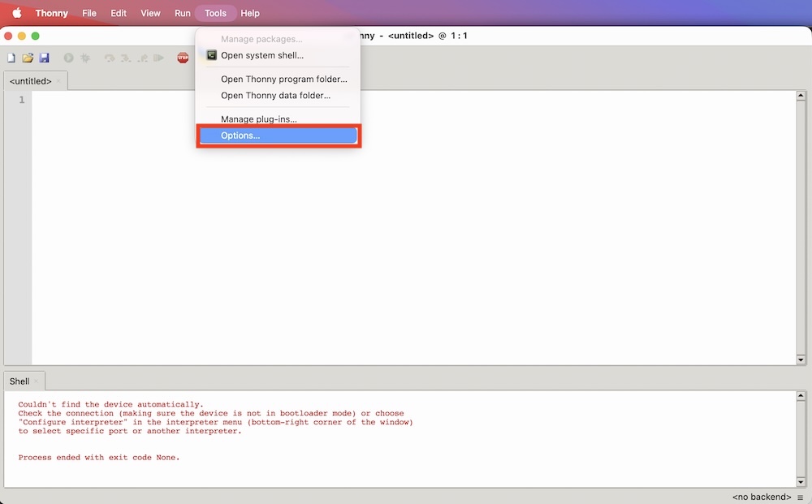Click inside the empty code editor area

click(x=406, y=227)
